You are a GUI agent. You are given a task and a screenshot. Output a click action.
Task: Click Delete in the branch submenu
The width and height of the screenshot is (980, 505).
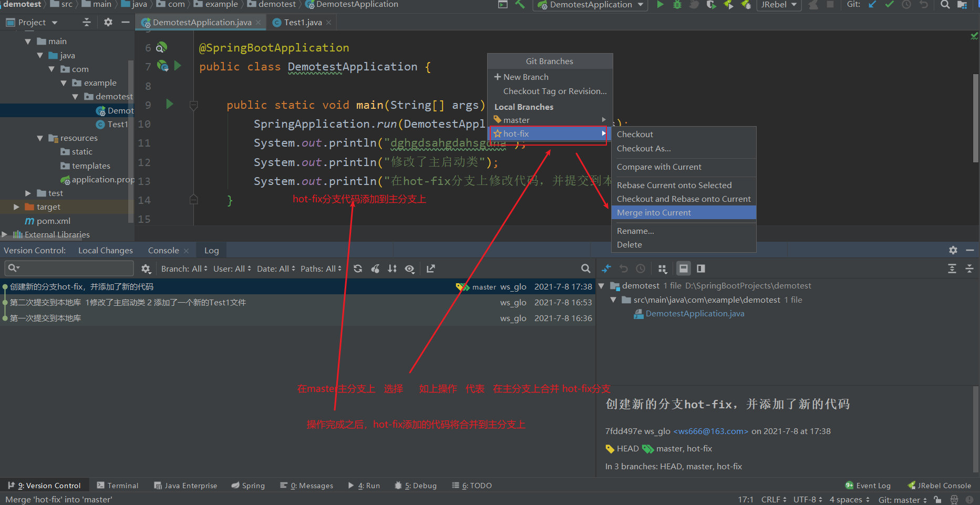[x=684, y=245]
